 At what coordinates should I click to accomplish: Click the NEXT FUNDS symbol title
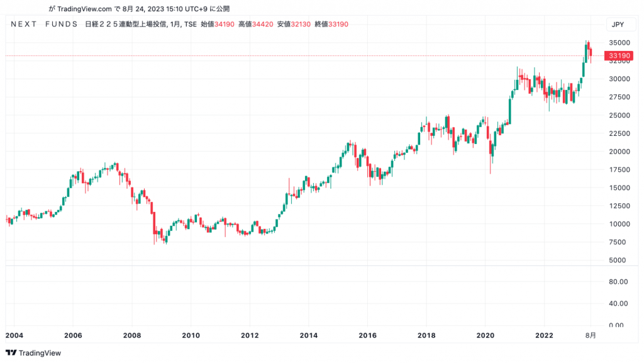click(45, 25)
